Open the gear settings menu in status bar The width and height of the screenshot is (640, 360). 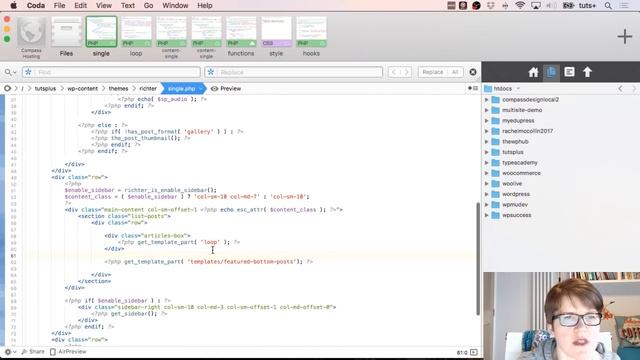(x=10, y=352)
